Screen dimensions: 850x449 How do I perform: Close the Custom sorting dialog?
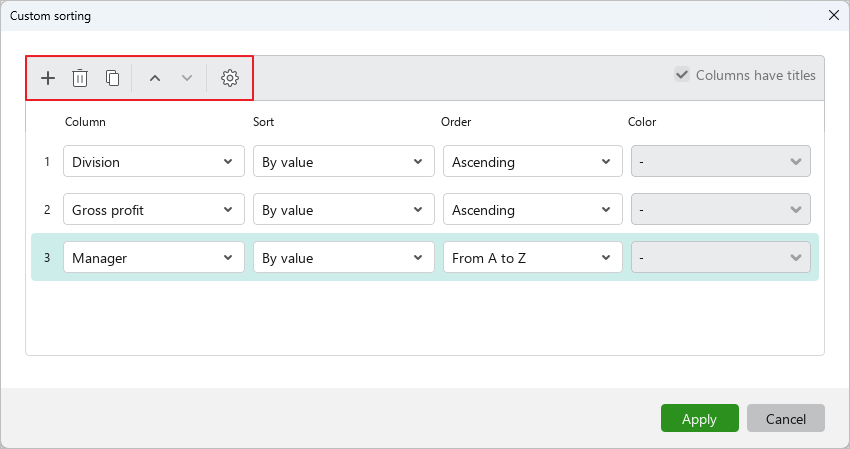click(x=834, y=15)
